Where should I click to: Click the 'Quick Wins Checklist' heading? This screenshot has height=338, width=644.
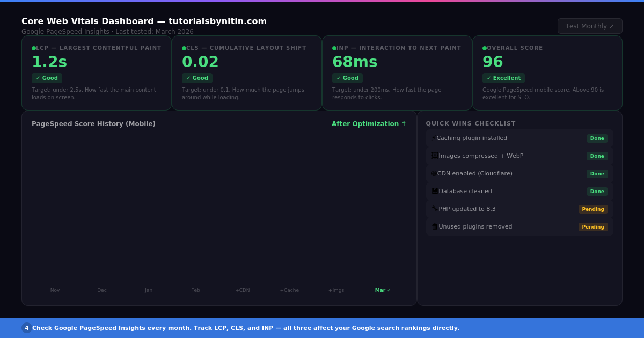(471, 124)
